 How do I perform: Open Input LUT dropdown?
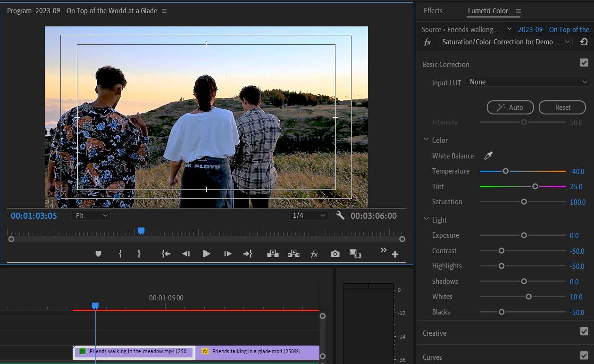[528, 82]
